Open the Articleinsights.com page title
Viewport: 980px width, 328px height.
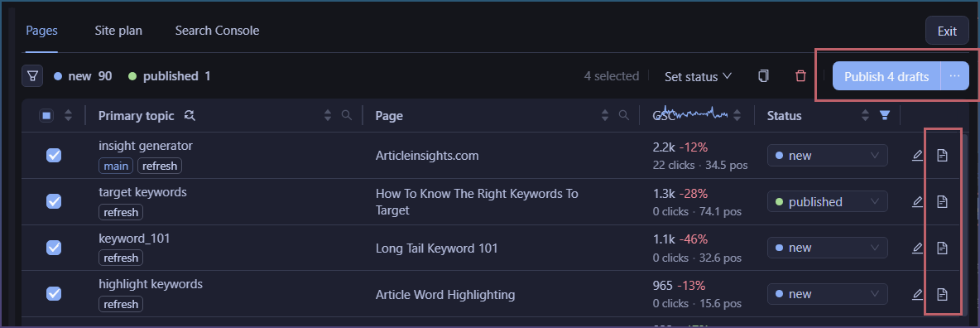coord(427,155)
